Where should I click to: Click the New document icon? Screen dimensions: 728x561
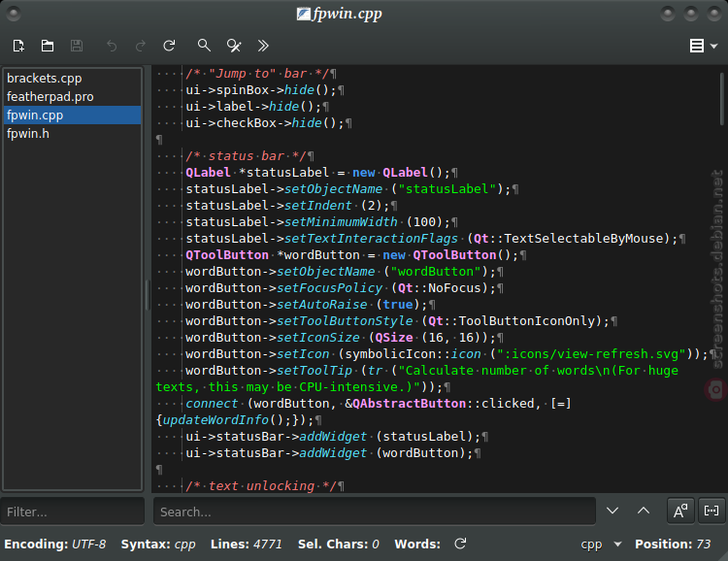click(x=18, y=46)
